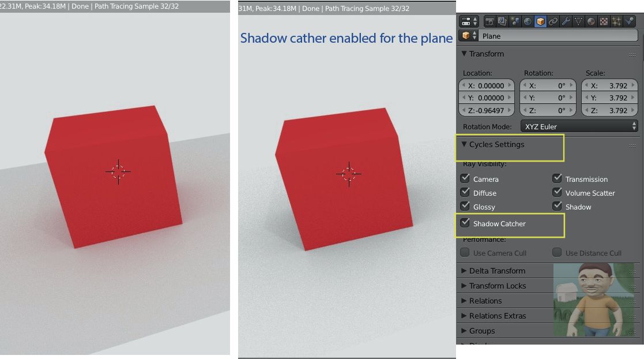Click the Plane object name field
Screen dimensions: 644x359
click(x=558, y=36)
